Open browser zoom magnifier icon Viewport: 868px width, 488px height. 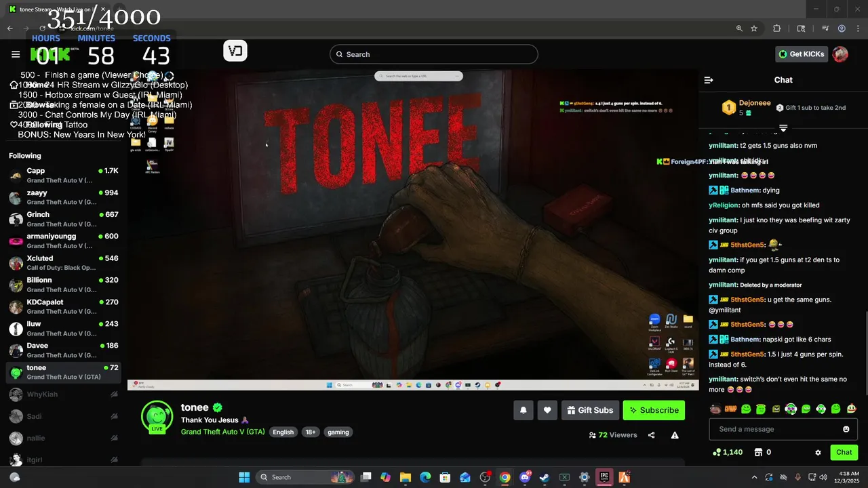click(x=739, y=28)
